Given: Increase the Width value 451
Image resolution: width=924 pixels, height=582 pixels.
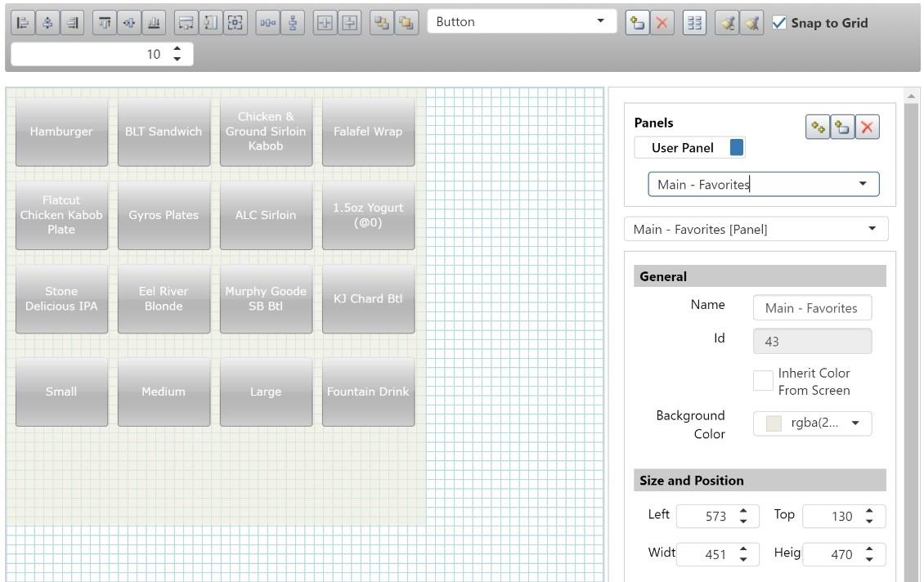Looking at the screenshot, I should click(743, 548).
